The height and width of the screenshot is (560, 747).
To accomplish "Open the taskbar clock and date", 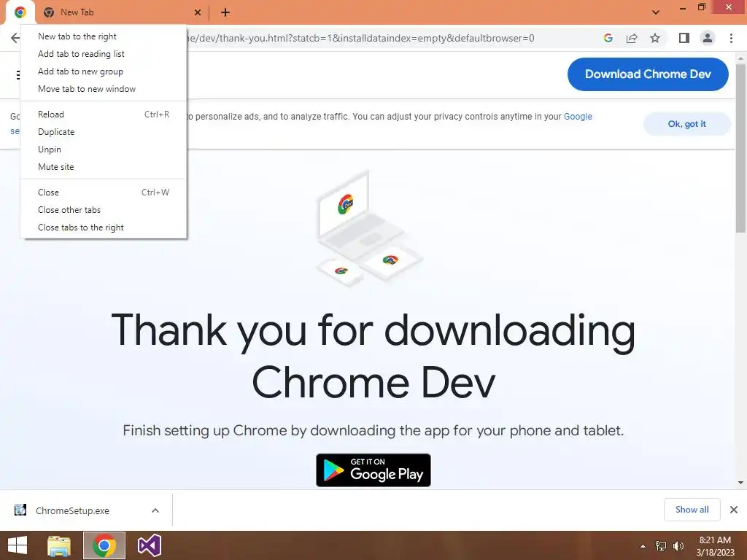I will [715, 546].
